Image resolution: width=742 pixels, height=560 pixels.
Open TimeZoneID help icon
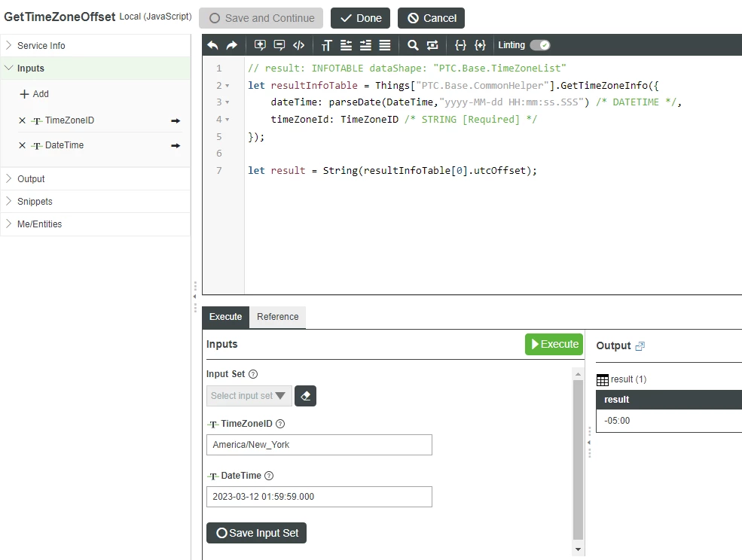280,424
